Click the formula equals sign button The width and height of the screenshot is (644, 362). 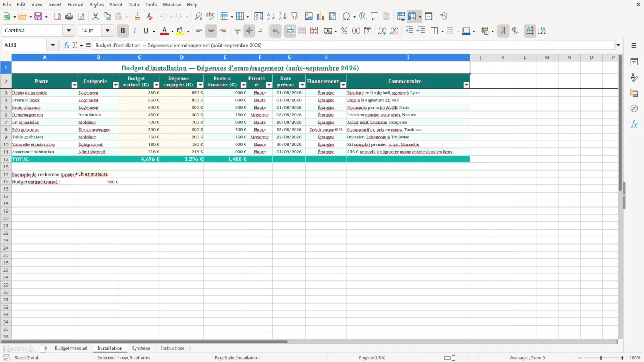pos(89,46)
